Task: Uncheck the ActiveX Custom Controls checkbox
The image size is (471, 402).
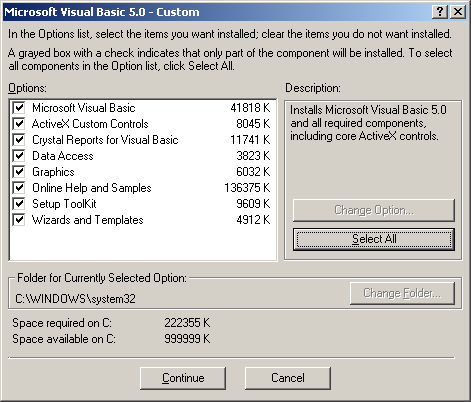Action: click(x=19, y=124)
